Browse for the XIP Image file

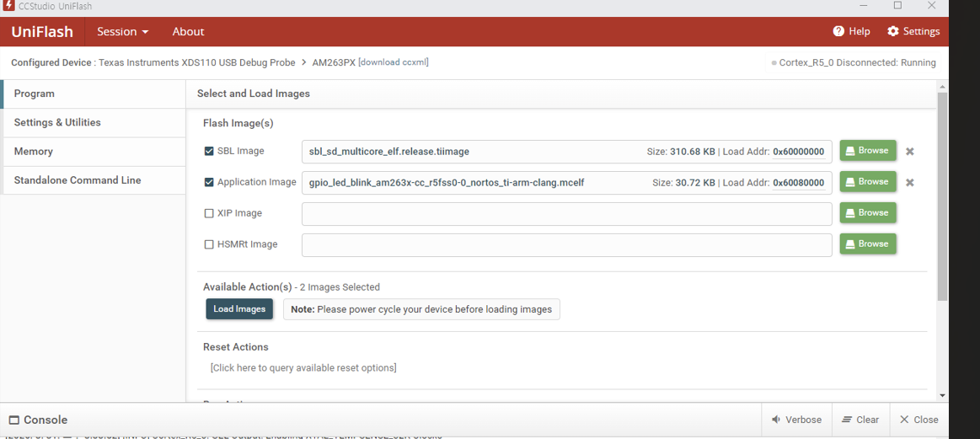[867, 213]
